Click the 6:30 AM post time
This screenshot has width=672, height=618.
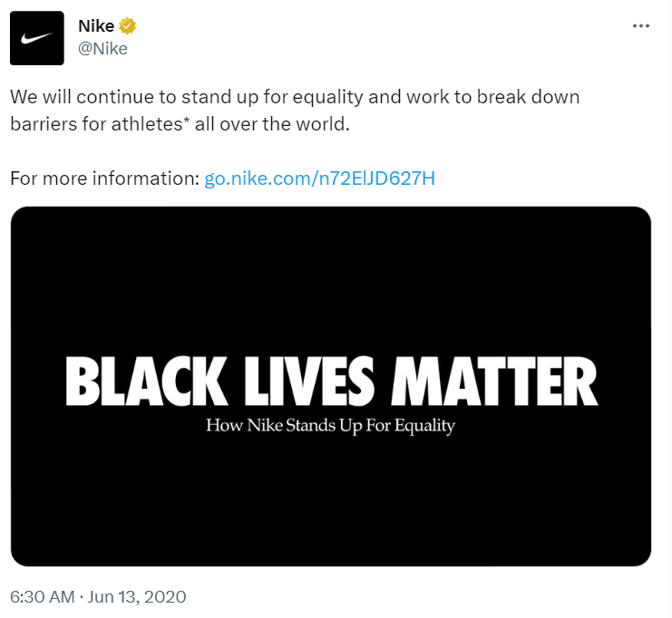(41, 596)
